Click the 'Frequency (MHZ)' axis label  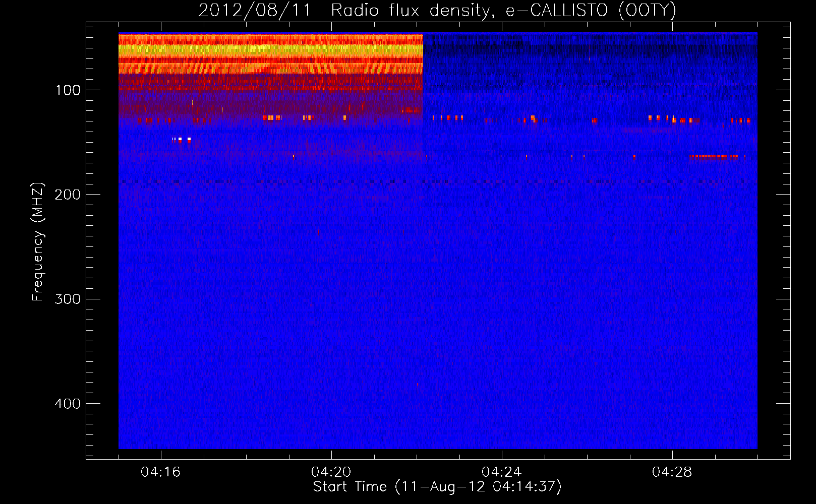click(38, 241)
